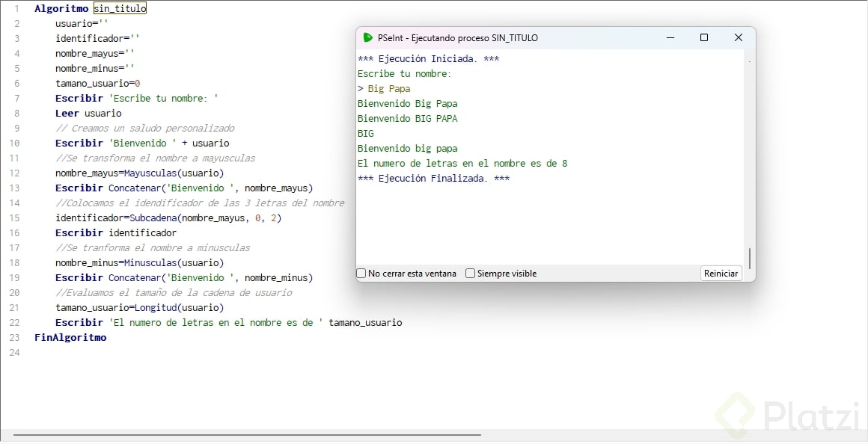Click the editor's horizontal scrollbar

pos(247,434)
